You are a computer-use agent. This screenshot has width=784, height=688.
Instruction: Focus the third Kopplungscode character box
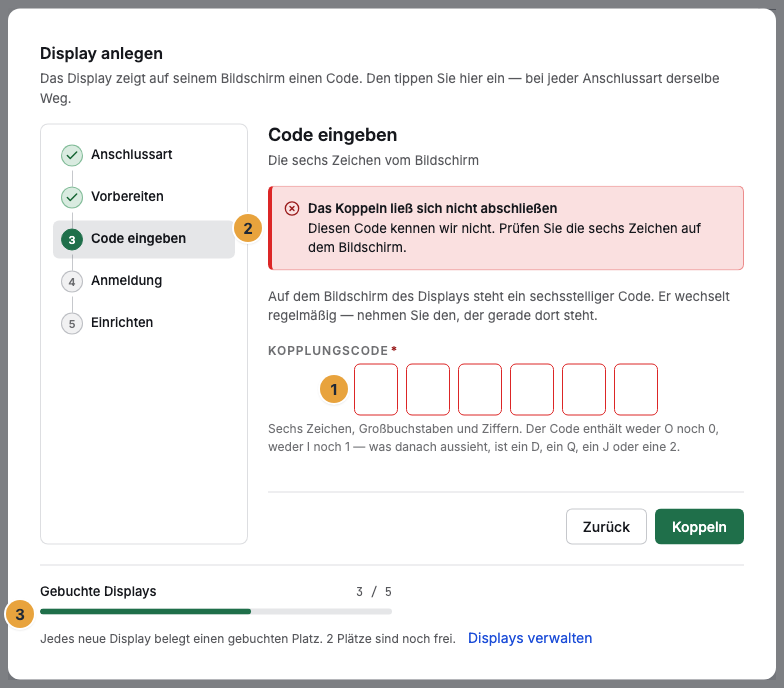pos(480,390)
